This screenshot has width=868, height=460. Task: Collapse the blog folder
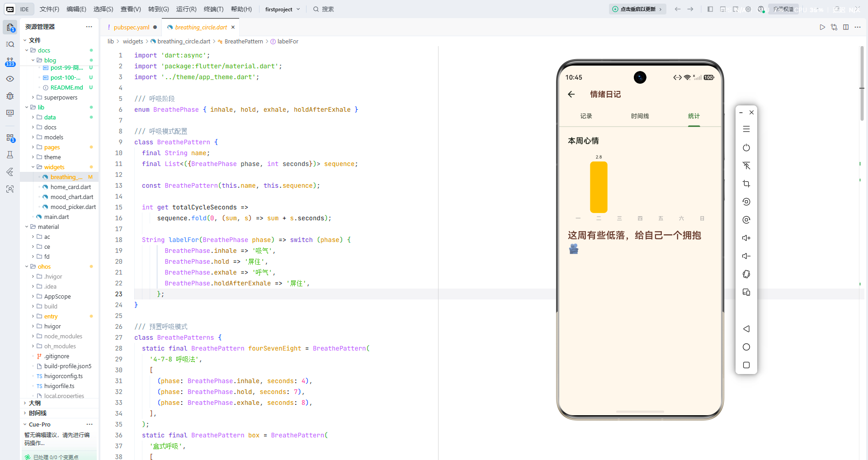tap(33, 60)
